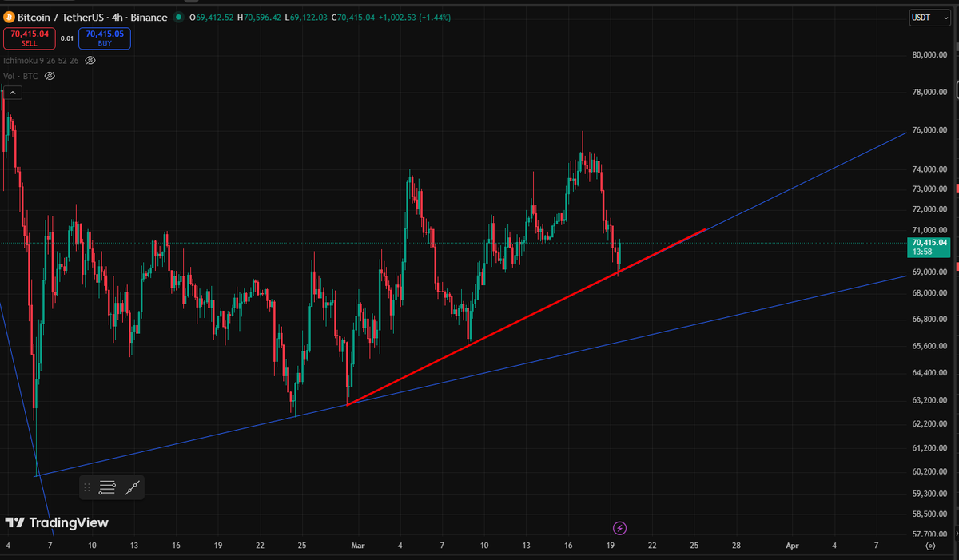The width and height of the screenshot is (959, 560).
Task: Click the 69,000.00 price axis label
Action: (x=929, y=272)
